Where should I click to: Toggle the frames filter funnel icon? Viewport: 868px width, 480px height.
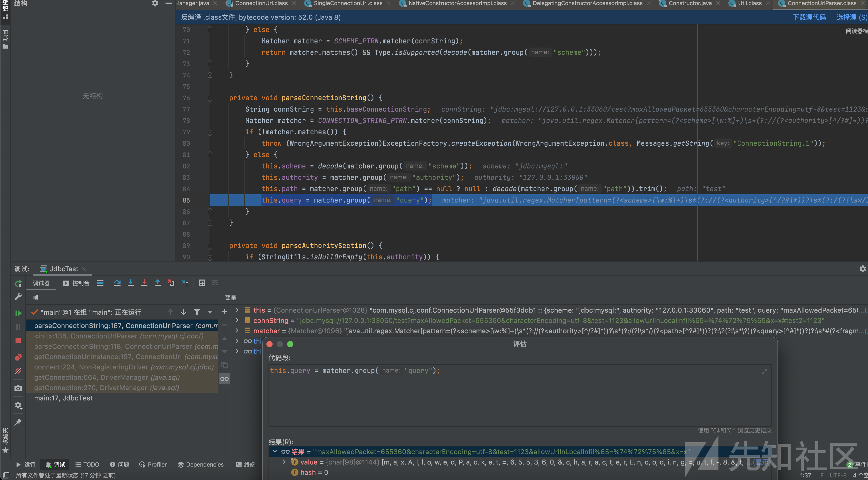[x=197, y=312]
